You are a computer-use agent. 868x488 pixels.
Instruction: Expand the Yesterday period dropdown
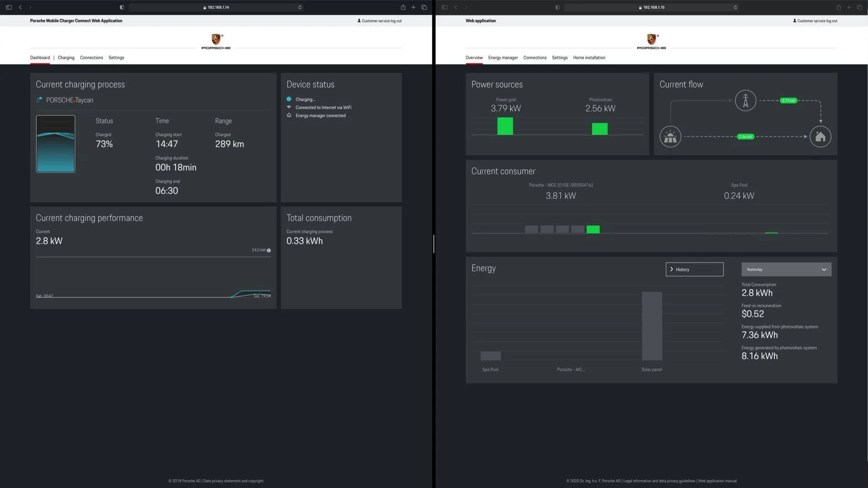(786, 269)
